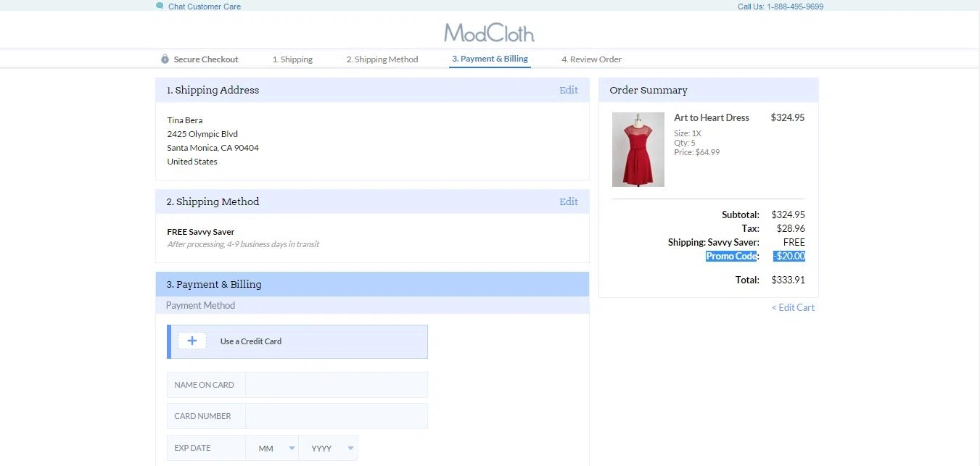Viewport: 980px width, 466px height.
Task: Click the -$20.00 promo discount value
Action: tap(789, 256)
